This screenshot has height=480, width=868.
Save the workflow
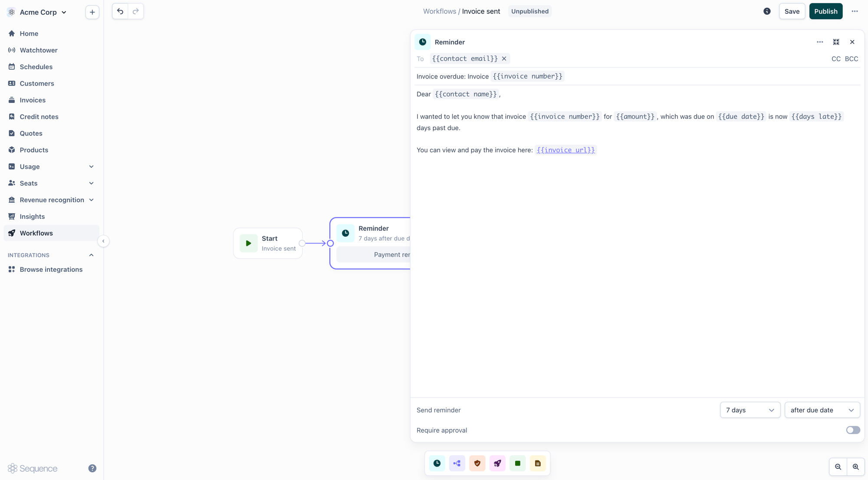coord(792,11)
